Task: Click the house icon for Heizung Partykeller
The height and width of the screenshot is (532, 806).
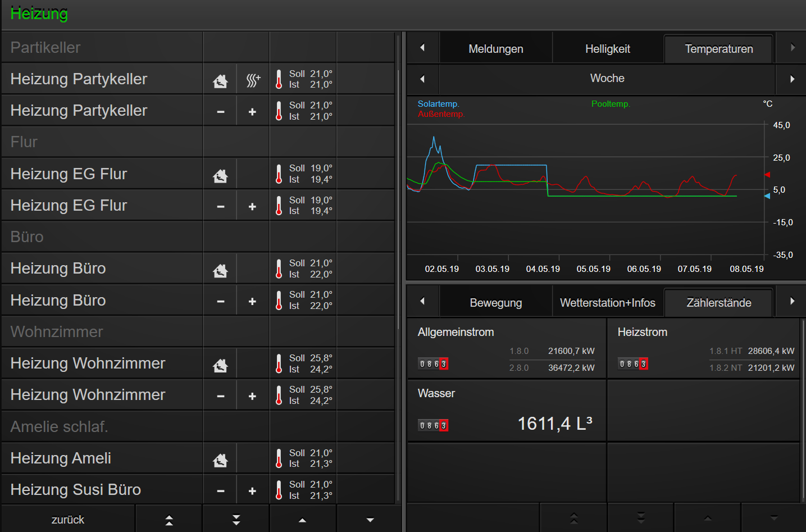Action: pos(220,81)
